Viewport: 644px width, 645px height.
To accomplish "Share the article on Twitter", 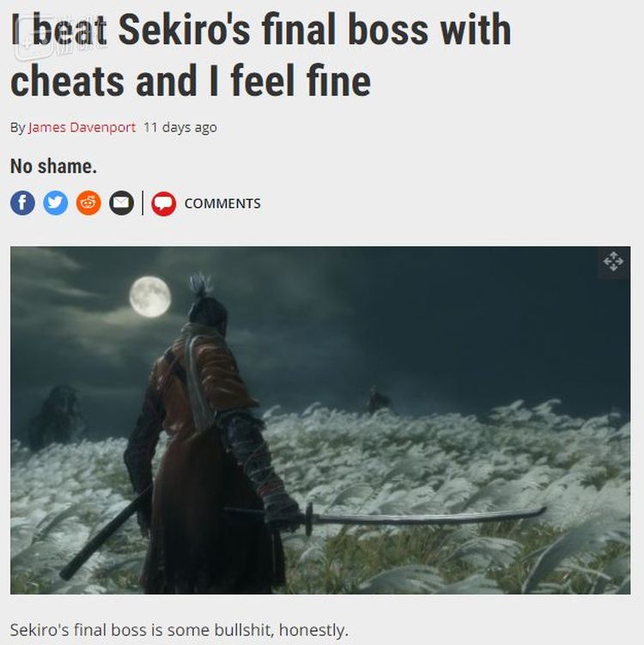I will (x=56, y=203).
